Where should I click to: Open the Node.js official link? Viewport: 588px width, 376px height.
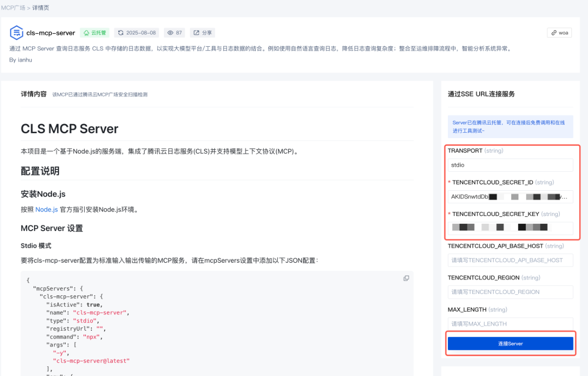[x=47, y=210]
